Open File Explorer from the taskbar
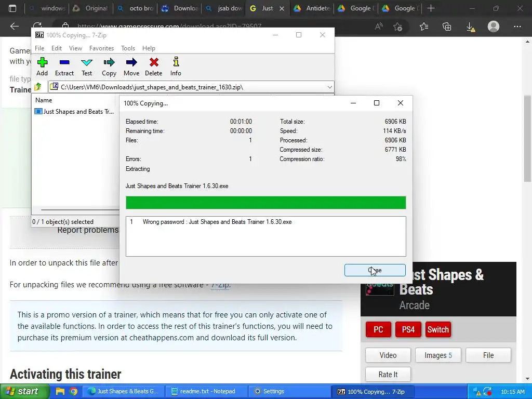The image size is (532, 399). click(x=60, y=392)
